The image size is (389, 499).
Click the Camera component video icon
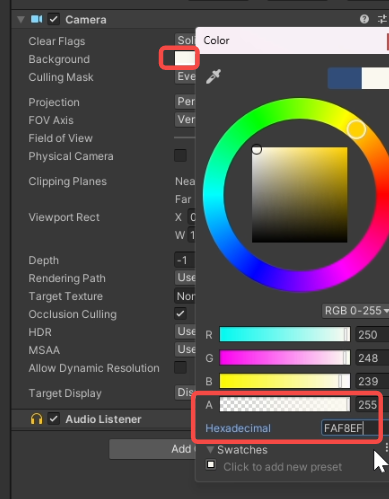click(x=37, y=19)
